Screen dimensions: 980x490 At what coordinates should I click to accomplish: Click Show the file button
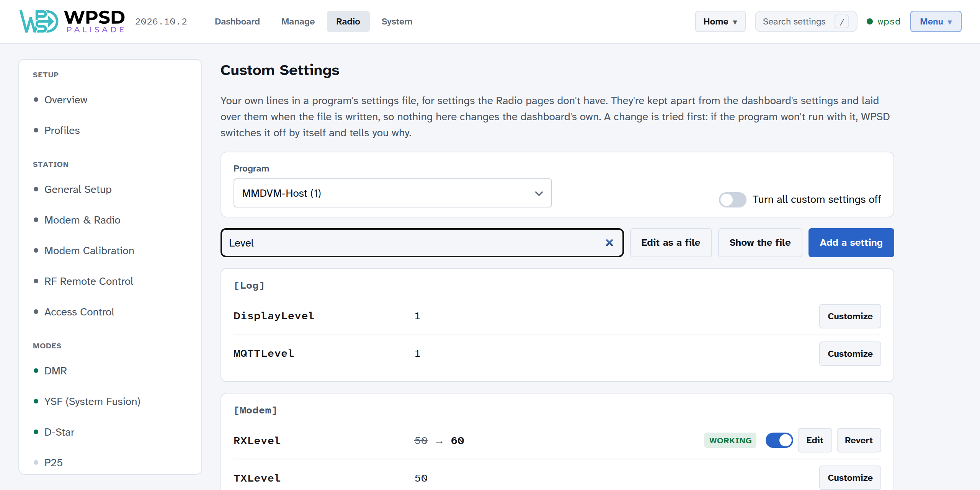pos(760,243)
